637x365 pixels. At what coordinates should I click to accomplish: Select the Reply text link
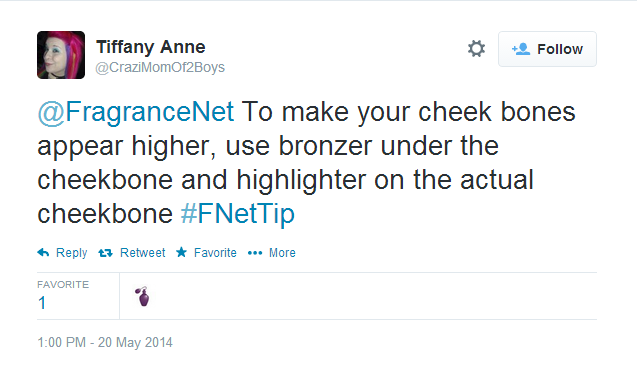72,252
